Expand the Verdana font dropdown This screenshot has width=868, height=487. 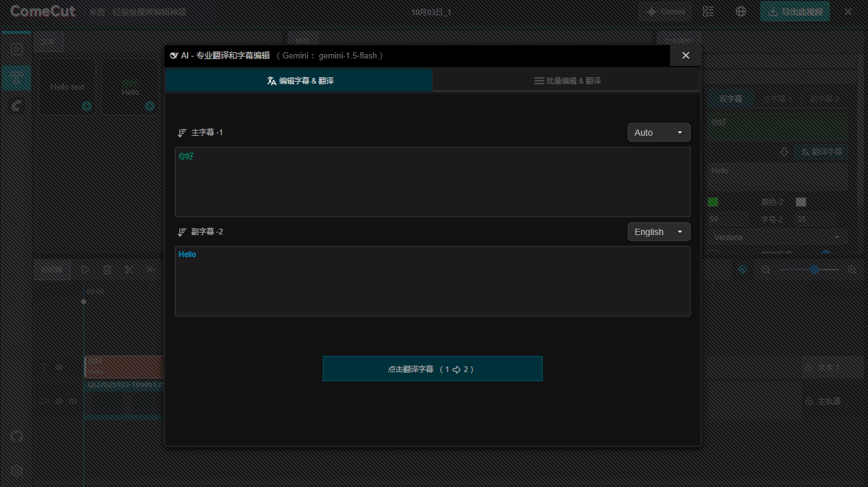coord(777,238)
